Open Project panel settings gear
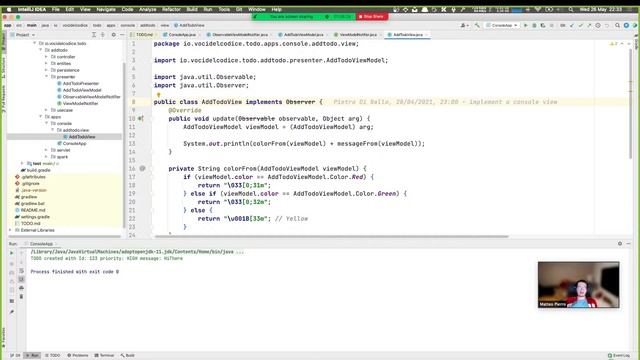Screen dimensions: 640x360 click(x=113, y=35)
